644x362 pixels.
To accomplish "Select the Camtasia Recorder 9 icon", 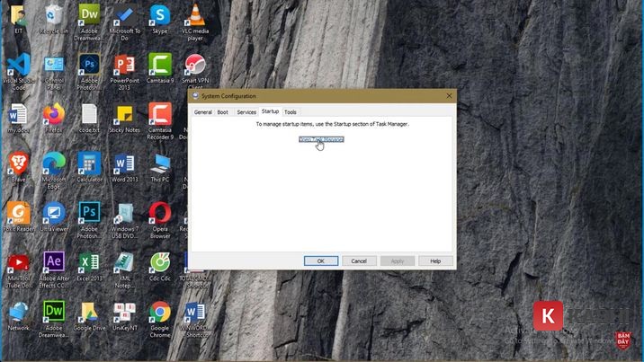I will coord(160,121).
